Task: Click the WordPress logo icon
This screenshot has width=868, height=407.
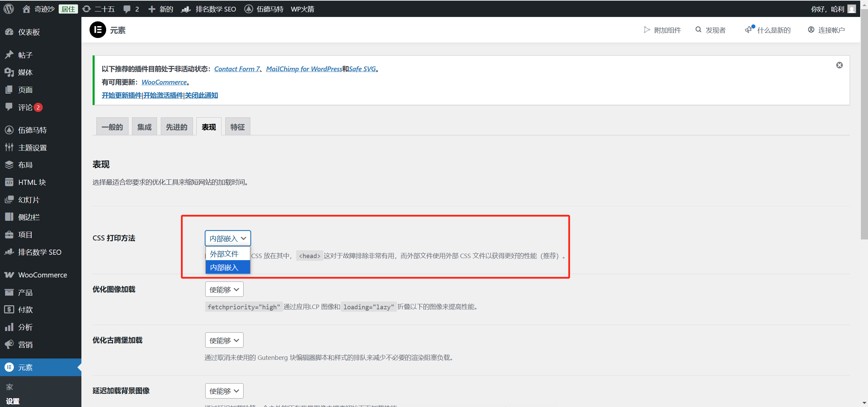Action: coord(9,9)
